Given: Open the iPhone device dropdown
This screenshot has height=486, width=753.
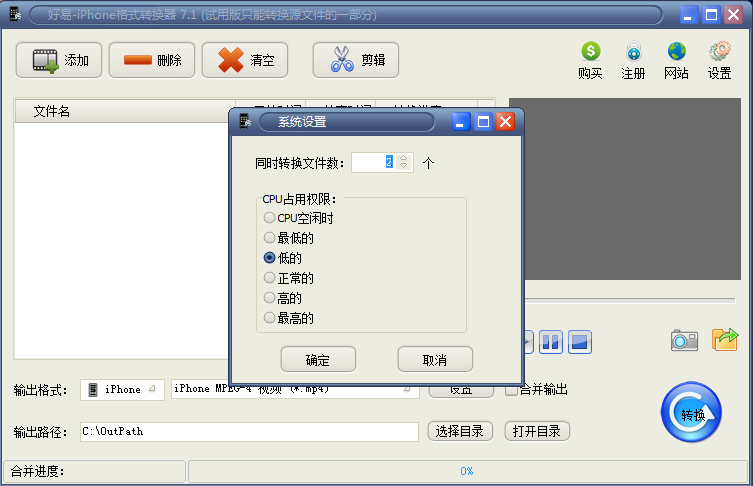Looking at the screenshot, I should (x=122, y=389).
